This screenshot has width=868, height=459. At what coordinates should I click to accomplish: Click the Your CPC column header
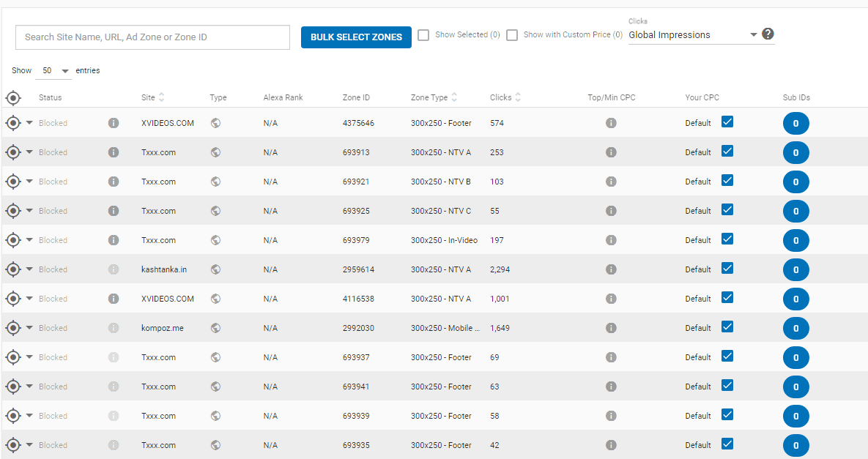[702, 97]
